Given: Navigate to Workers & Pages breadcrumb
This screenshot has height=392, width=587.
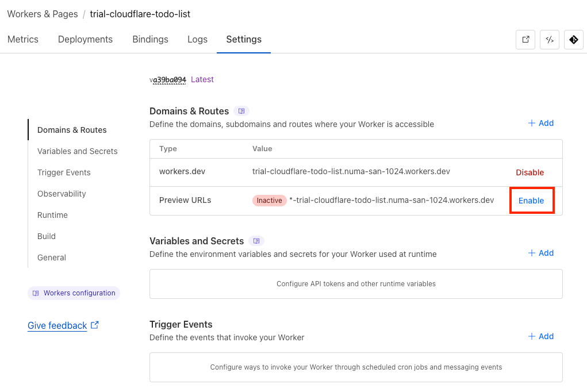Looking at the screenshot, I should (43, 14).
